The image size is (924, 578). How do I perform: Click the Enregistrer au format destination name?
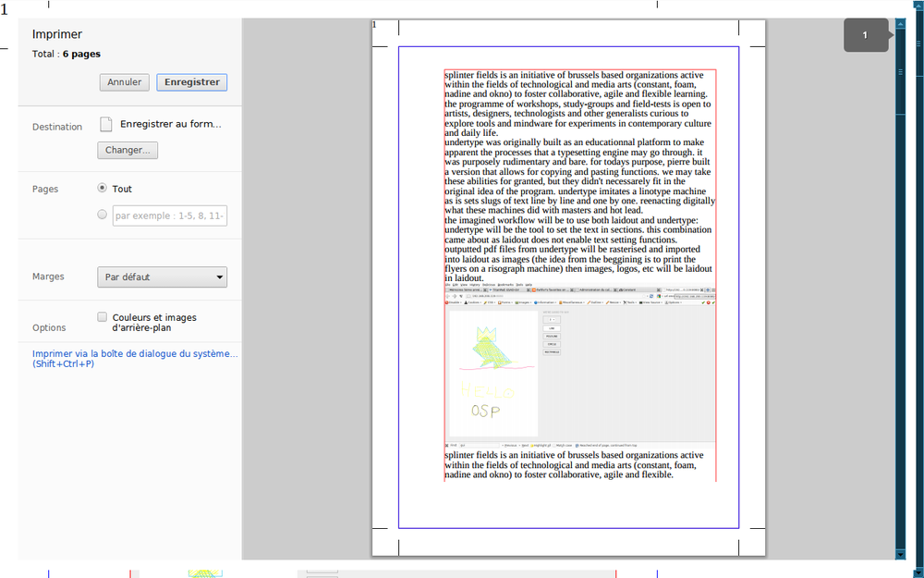pos(170,124)
